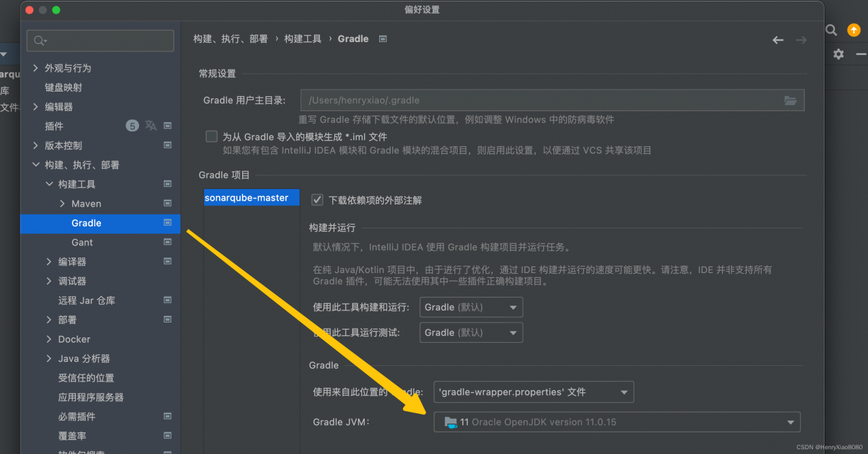The width and height of the screenshot is (868, 454).
Task: Click the project-level icon in 必需插件 row
Action: 167,417
